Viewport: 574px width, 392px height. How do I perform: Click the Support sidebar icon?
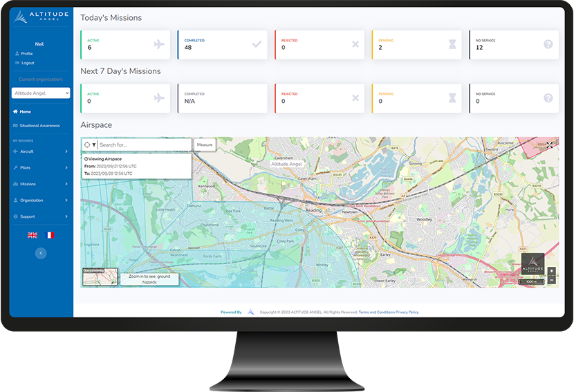pyautogui.click(x=15, y=216)
